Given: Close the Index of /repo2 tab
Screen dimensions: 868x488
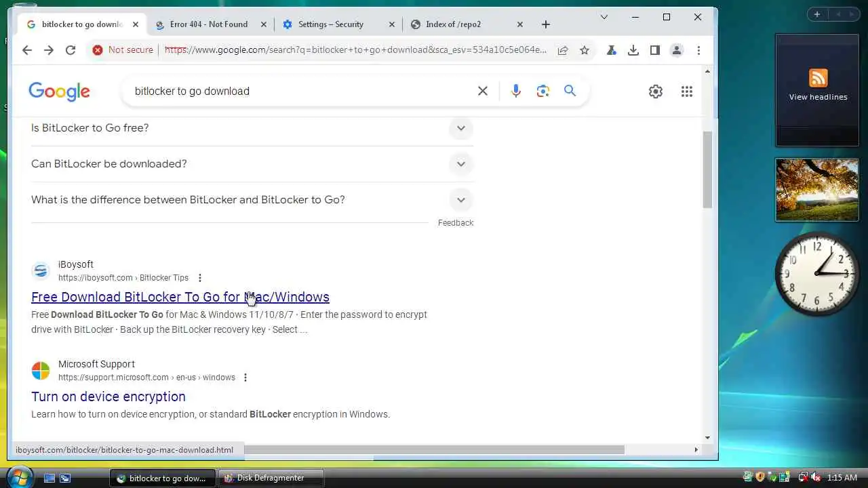Looking at the screenshot, I should [520, 24].
